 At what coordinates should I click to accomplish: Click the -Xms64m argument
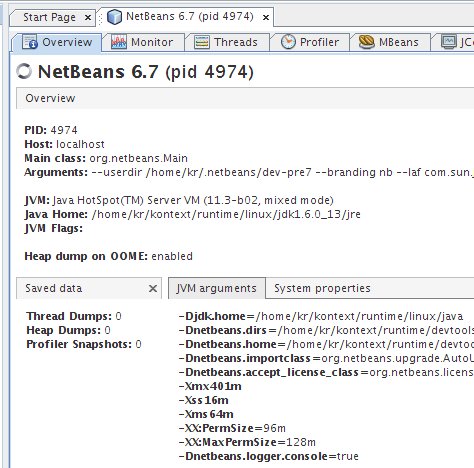tap(206, 414)
